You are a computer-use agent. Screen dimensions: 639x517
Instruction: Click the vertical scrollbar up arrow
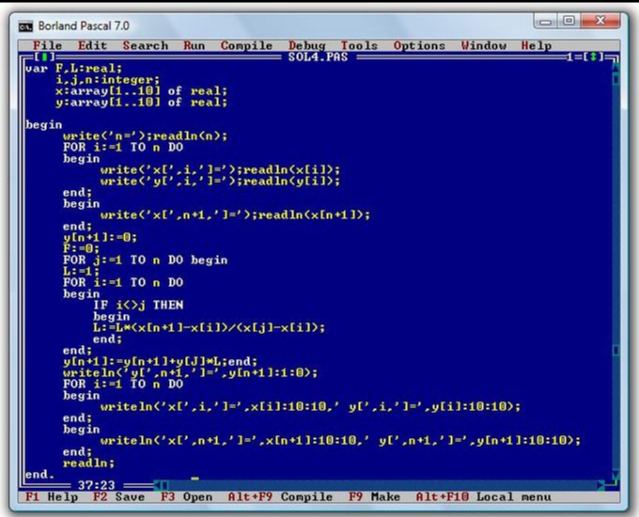click(615, 68)
